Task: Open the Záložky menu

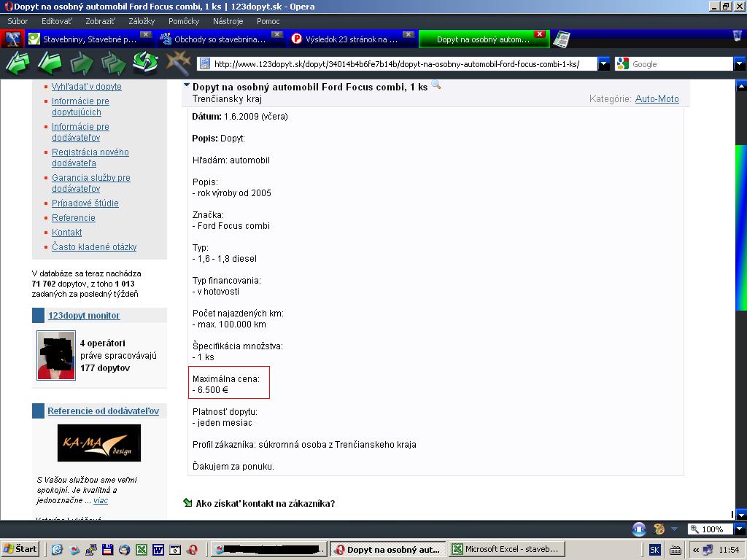Action: pos(142,21)
